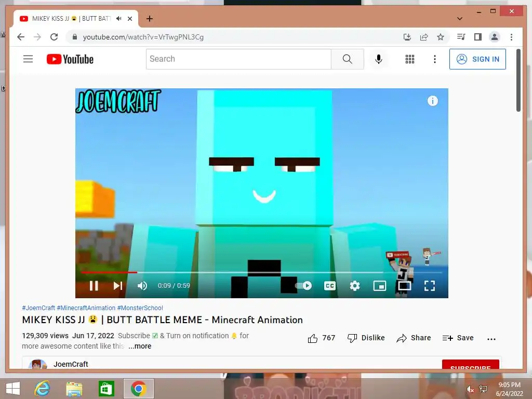The image size is (532, 399).
Task: Open #JoemCraft hashtag link
Action: pyautogui.click(x=38, y=308)
